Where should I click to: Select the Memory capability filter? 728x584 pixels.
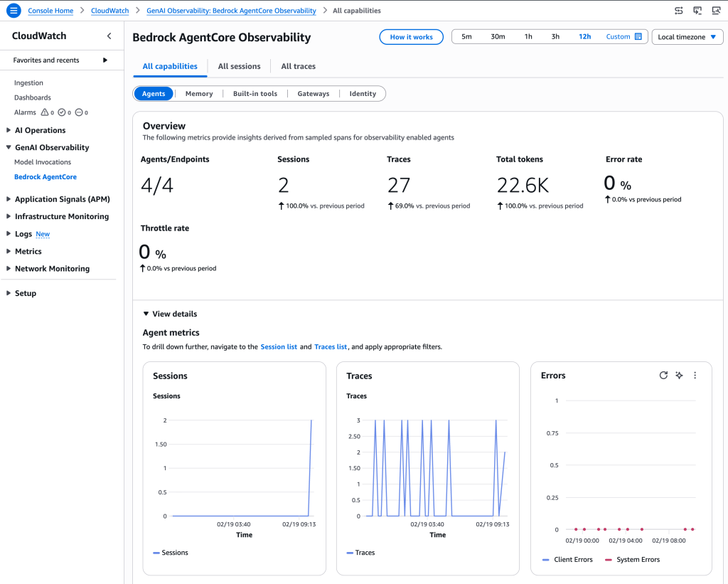point(198,94)
